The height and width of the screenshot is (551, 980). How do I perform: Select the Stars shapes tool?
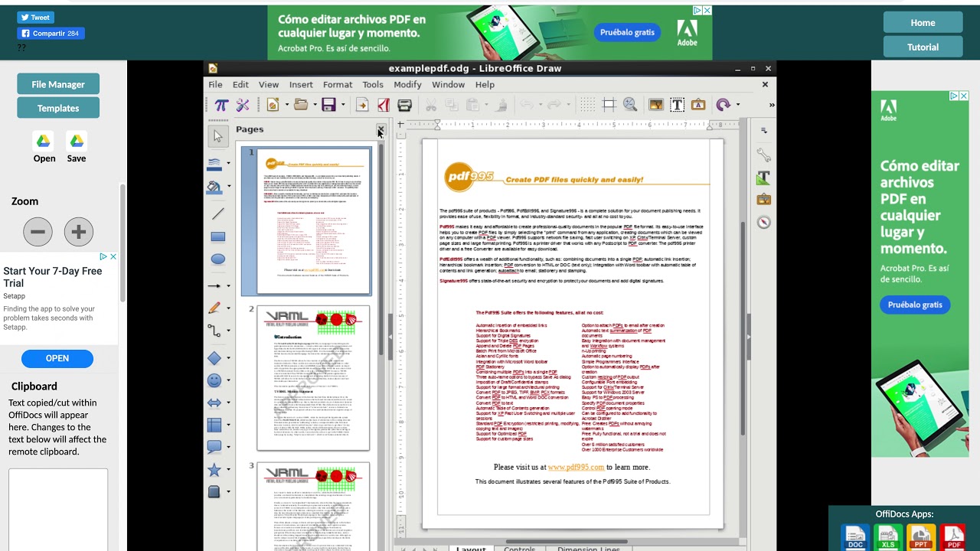coord(214,470)
